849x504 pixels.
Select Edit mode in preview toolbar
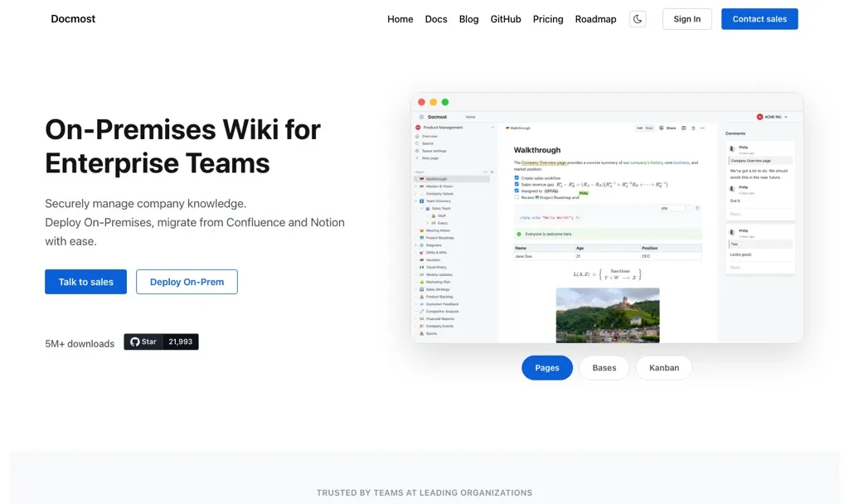[x=639, y=128]
